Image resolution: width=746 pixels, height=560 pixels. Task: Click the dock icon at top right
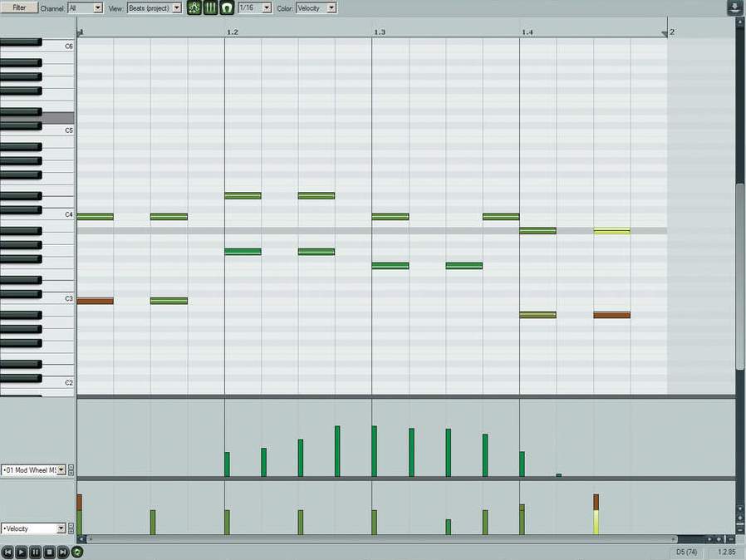click(x=734, y=7)
